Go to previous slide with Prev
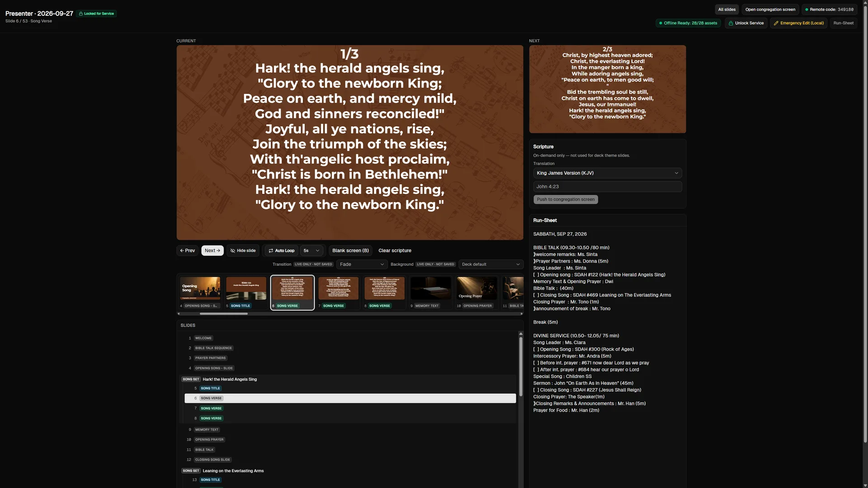This screenshot has height=488, width=868. tap(187, 250)
